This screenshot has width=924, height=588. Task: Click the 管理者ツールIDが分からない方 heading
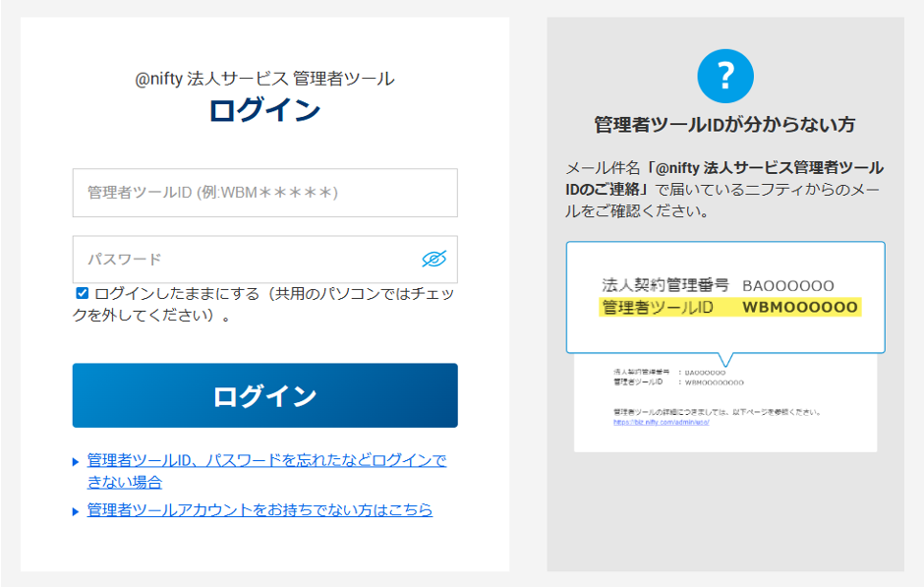pyautogui.click(x=724, y=125)
